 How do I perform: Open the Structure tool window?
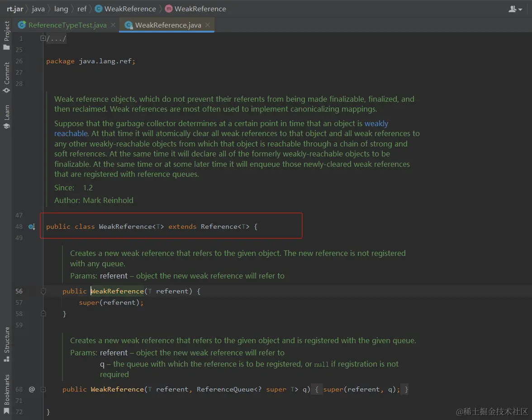pos(6,344)
